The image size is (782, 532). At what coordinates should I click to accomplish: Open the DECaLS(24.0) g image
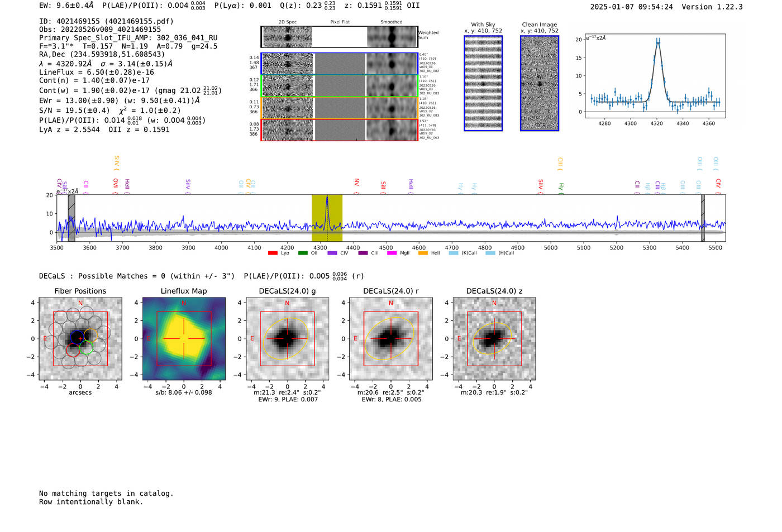(x=287, y=338)
